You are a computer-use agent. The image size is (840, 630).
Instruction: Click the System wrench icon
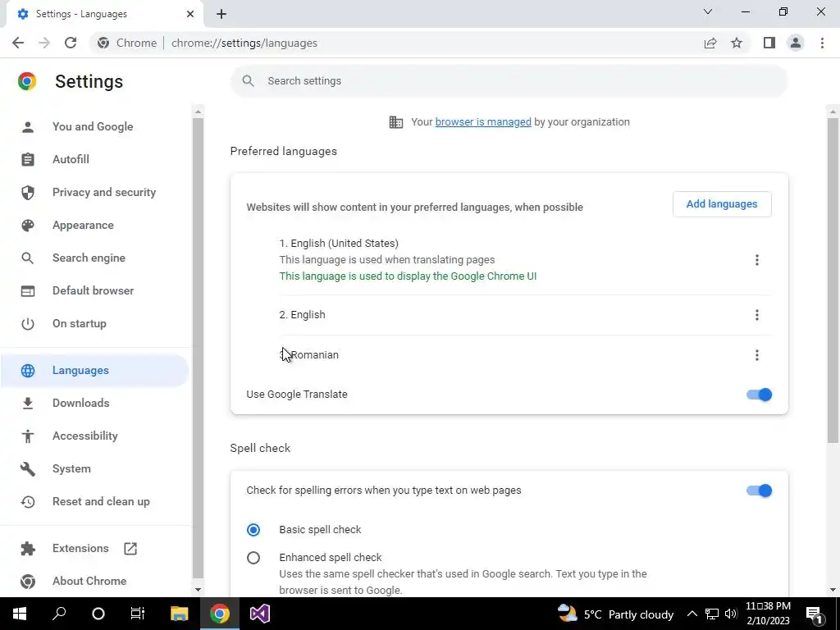[27, 468]
